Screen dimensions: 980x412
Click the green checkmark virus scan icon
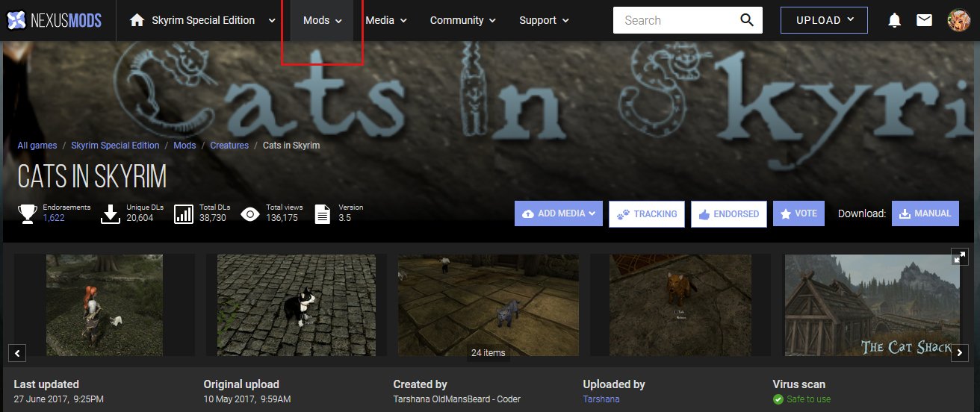point(778,399)
